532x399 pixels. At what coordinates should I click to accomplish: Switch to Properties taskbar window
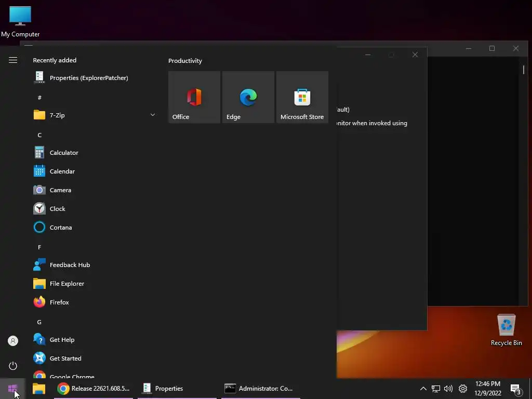[x=177, y=389]
